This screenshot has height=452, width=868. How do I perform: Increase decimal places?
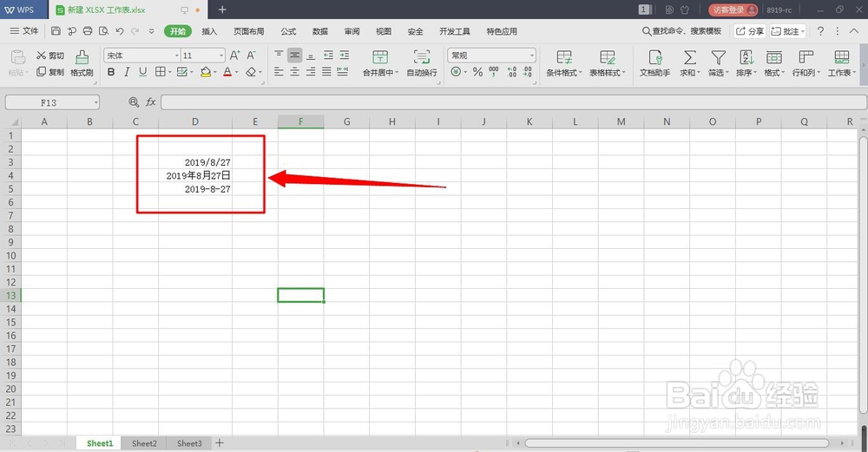coord(511,72)
